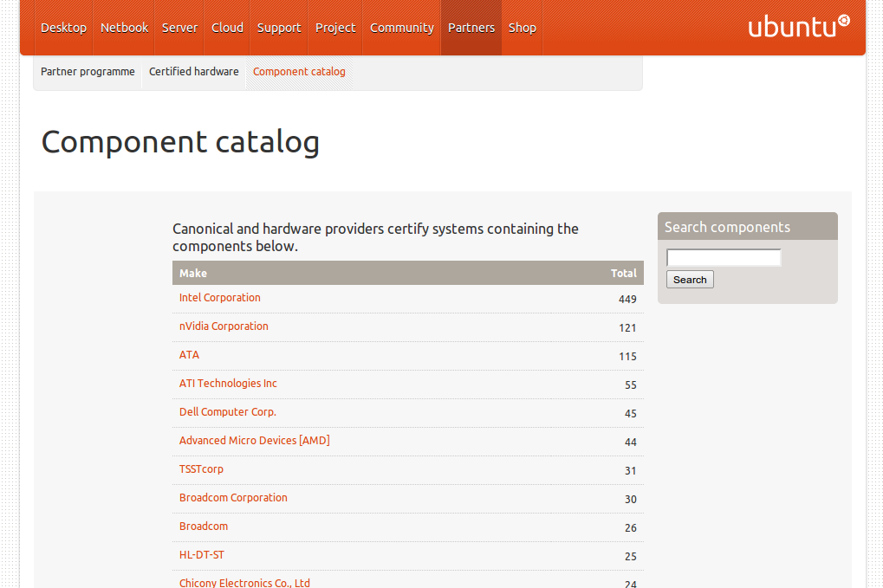This screenshot has height=588, width=883.
Task: Open the Shop navigation link
Action: point(522,28)
